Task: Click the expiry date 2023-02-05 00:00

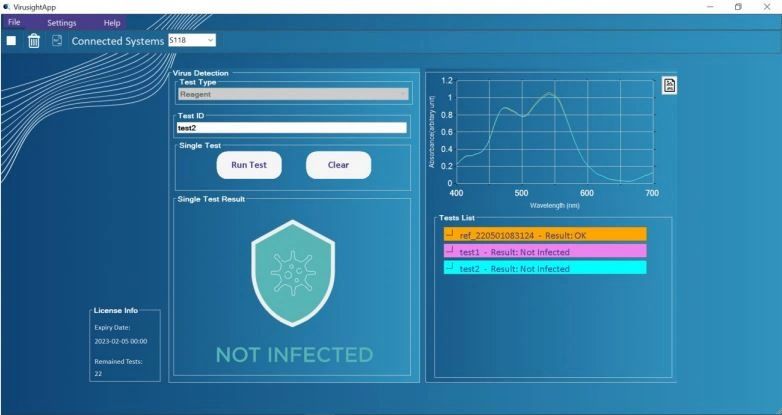Action: (x=121, y=342)
